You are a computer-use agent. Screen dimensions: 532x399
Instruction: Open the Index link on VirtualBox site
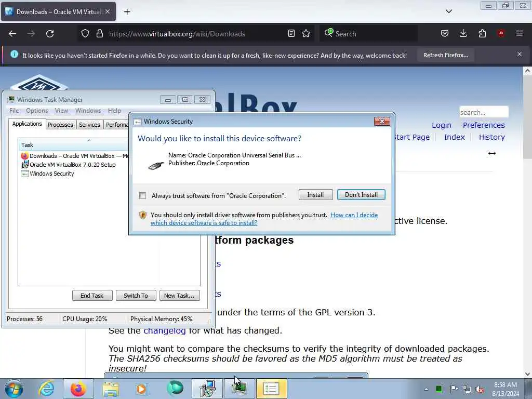454,137
